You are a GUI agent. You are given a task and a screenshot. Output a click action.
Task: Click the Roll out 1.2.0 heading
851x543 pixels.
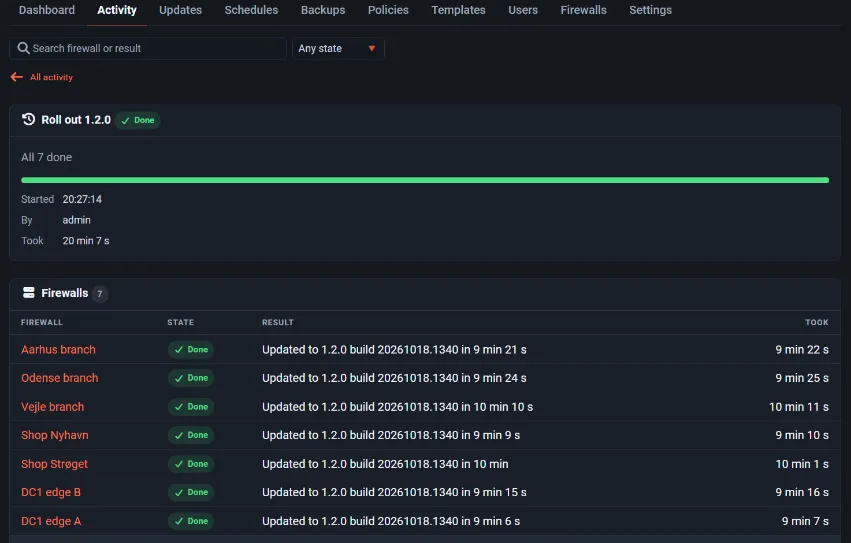76,119
